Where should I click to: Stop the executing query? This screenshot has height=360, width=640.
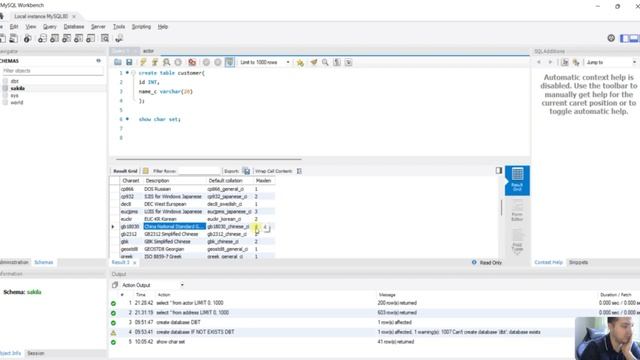click(x=178, y=62)
